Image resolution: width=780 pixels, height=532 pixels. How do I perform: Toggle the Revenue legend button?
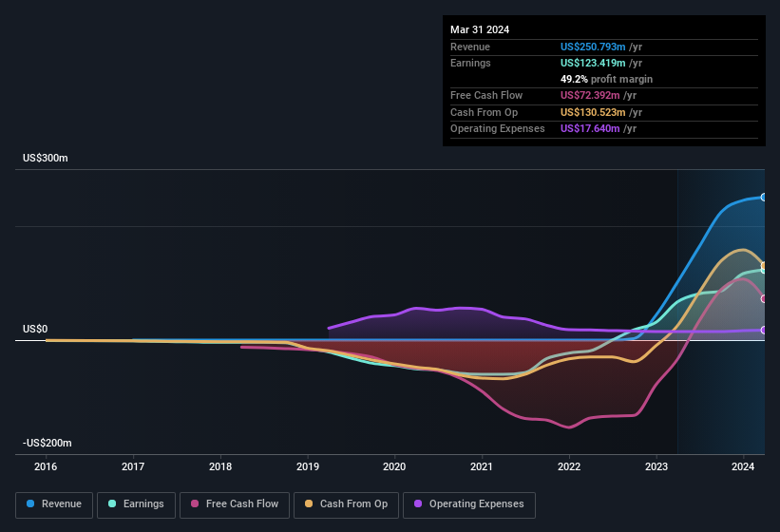pyautogui.click(x=54, y=504)
